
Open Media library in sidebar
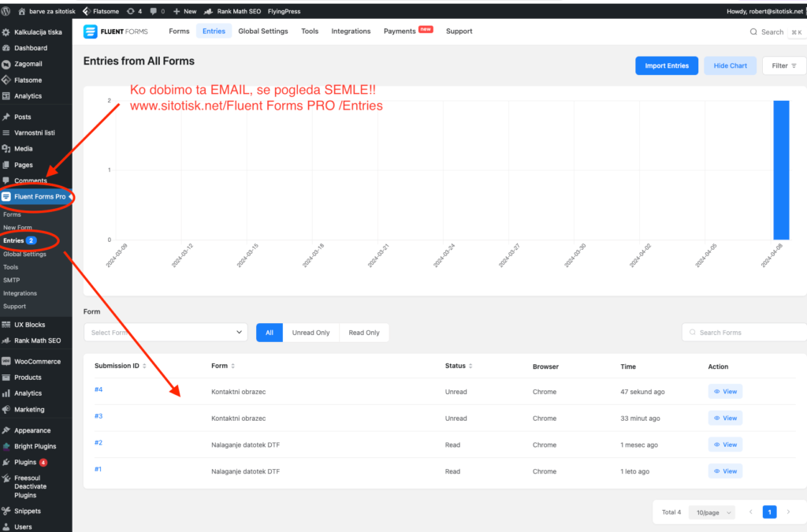[36, 149]
